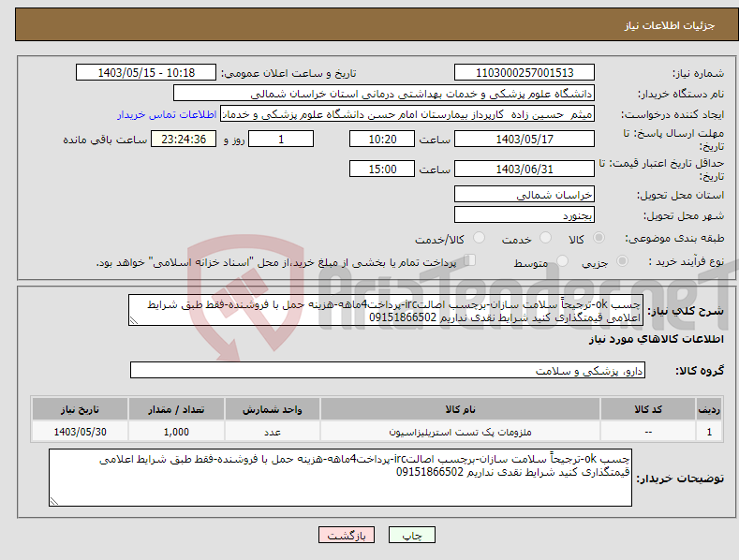Click the نام کالا column header
This screenshot has height=560, width=739.
[x=460, y=409]
